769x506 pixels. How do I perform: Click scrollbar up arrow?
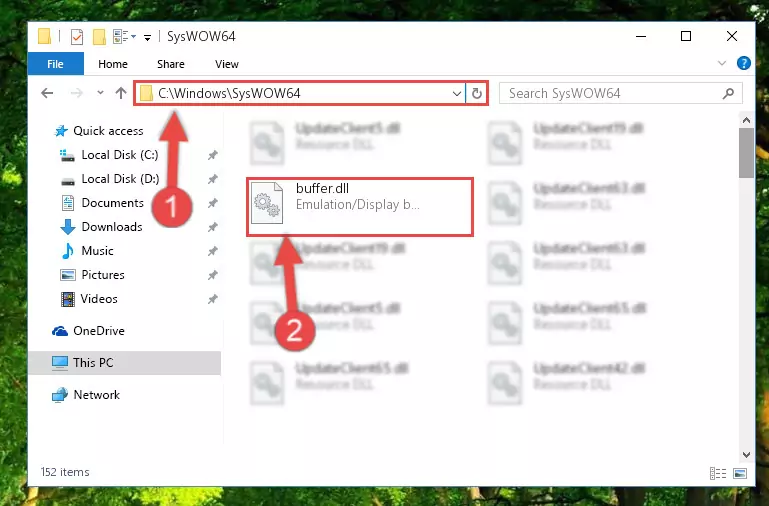pyautogui.click(x=746, y=120)
